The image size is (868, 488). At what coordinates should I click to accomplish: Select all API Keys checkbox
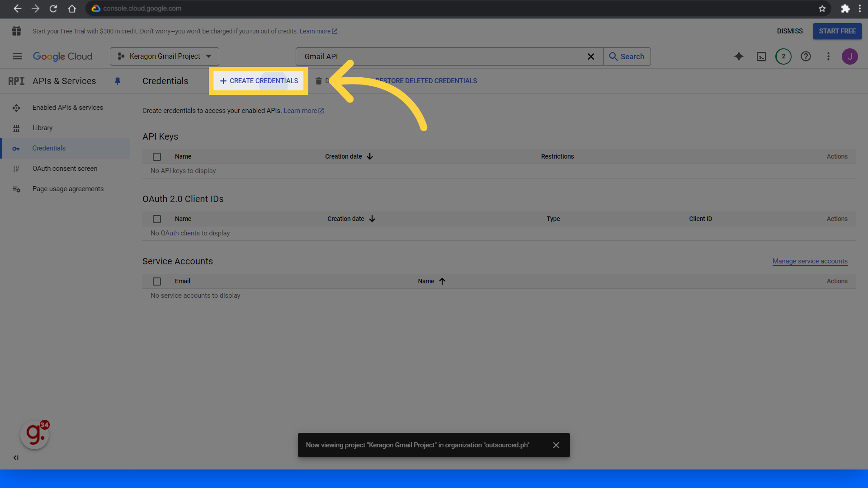click(157, 157)
